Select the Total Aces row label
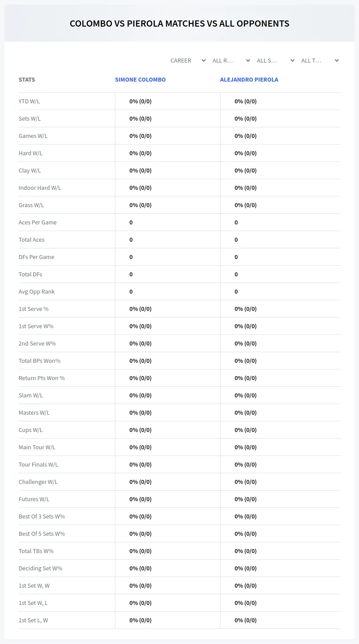Viewport: 359px width, 644px height. (32, 240)
